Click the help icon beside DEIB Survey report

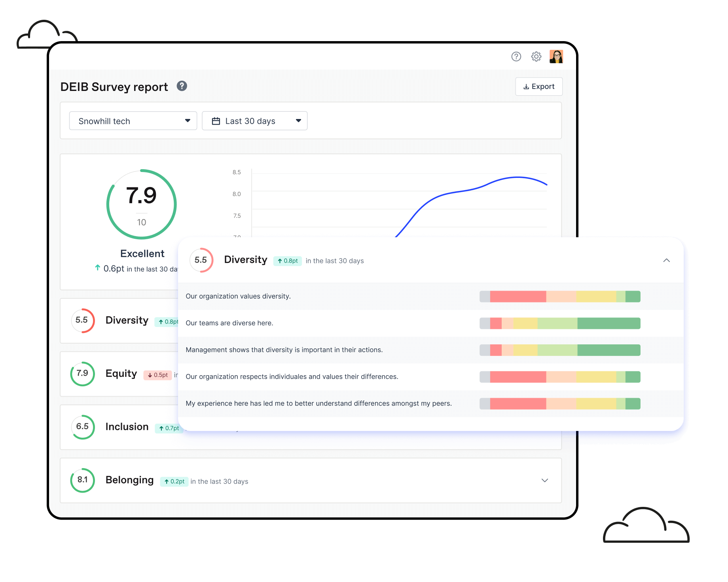(182, 86)
